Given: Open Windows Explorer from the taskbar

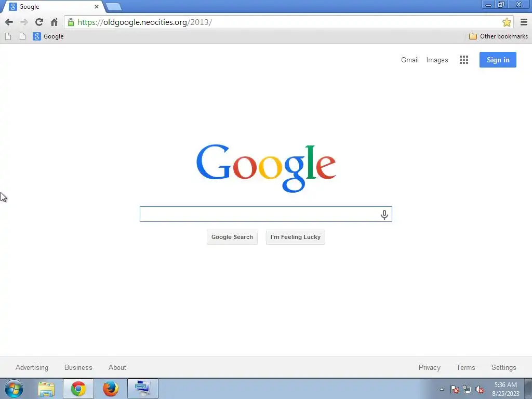Looking at the screenshot, I should click(46, 389).
